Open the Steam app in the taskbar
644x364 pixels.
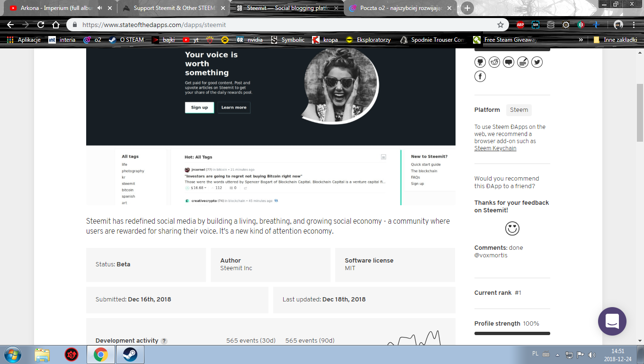[x=130, y=355]
